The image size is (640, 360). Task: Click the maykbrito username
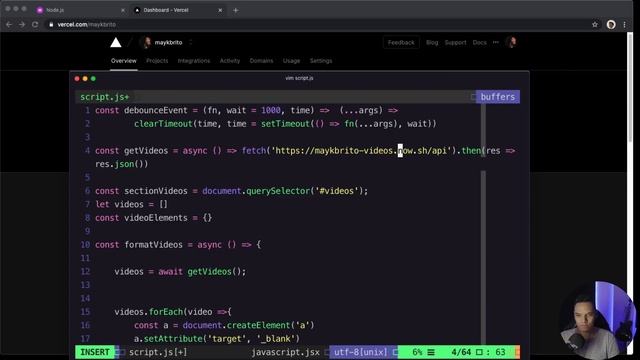pos(169,42)
